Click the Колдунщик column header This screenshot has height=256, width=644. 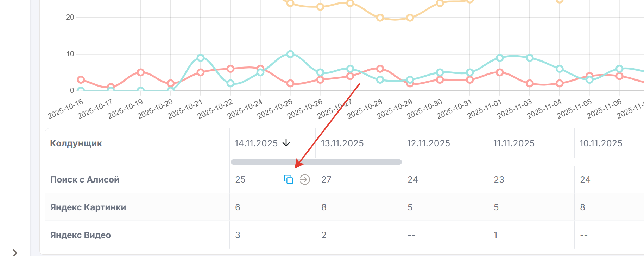[76, 143]
